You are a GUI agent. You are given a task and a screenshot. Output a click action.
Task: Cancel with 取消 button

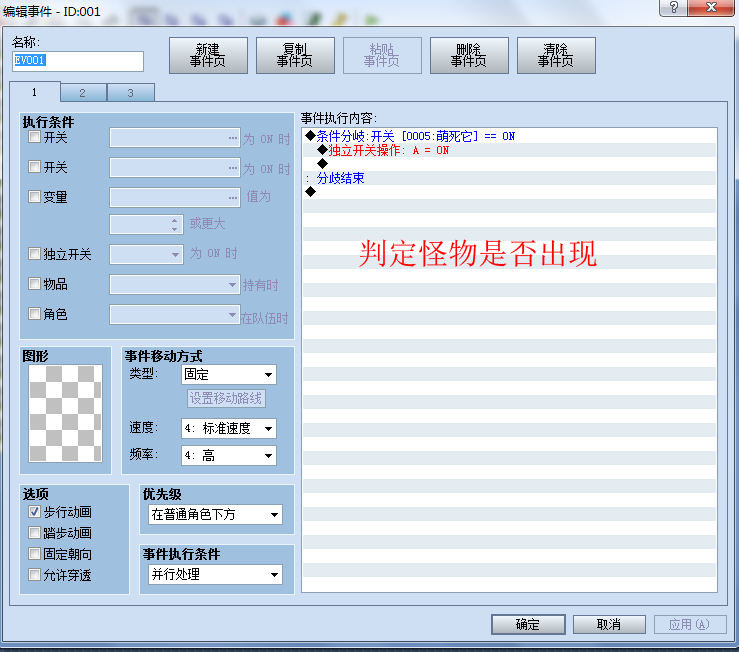coord(609,624)
